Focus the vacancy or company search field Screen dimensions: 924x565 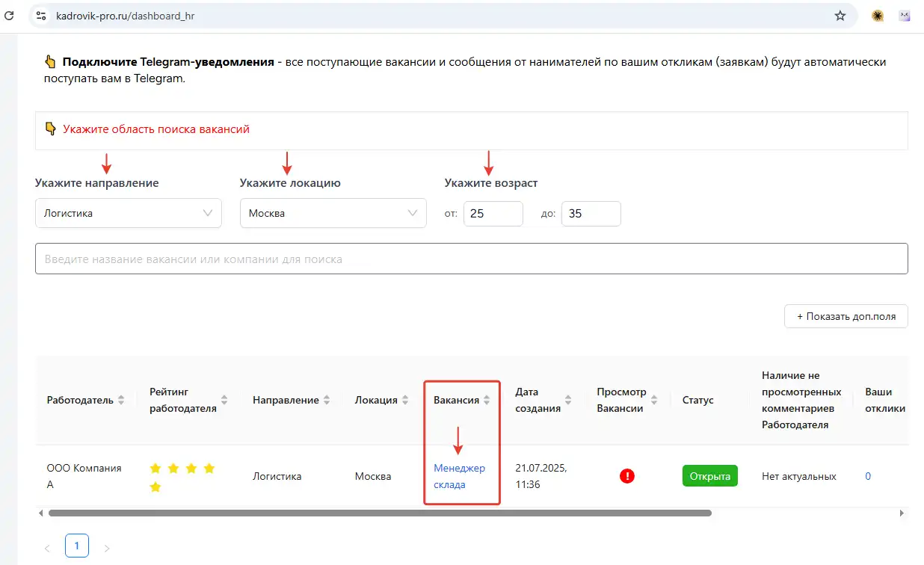pos(471,259)
